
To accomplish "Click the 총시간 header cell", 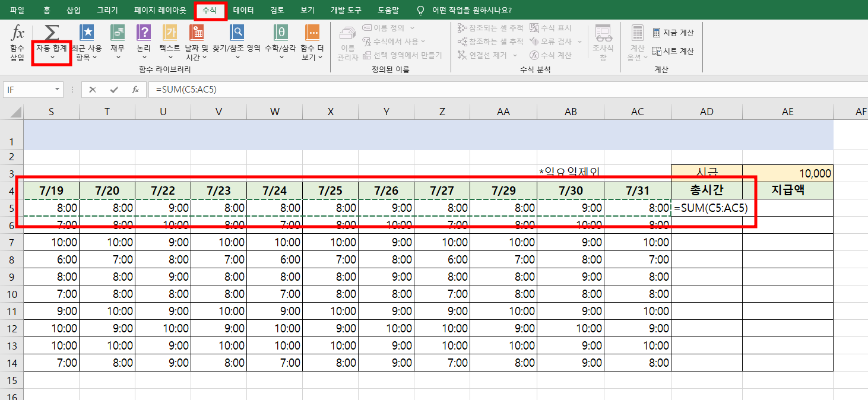I will tap(707, 191).
